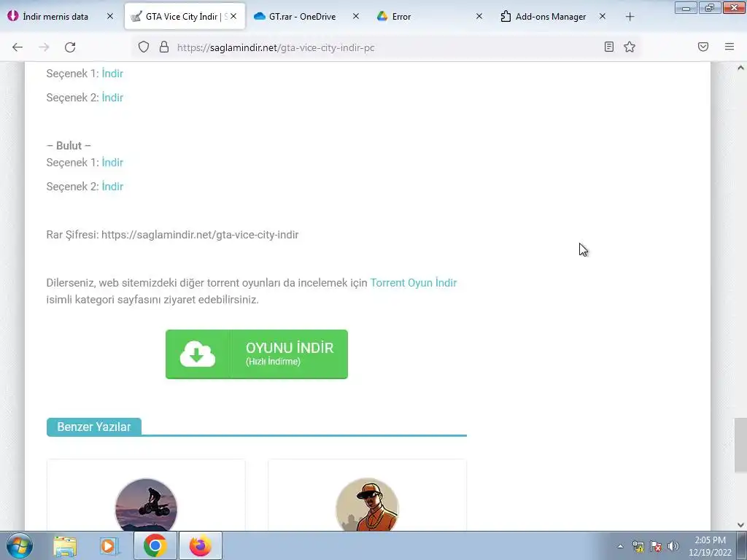
Task: Click the – Bulut – section heading
Action: coord(69,145)
